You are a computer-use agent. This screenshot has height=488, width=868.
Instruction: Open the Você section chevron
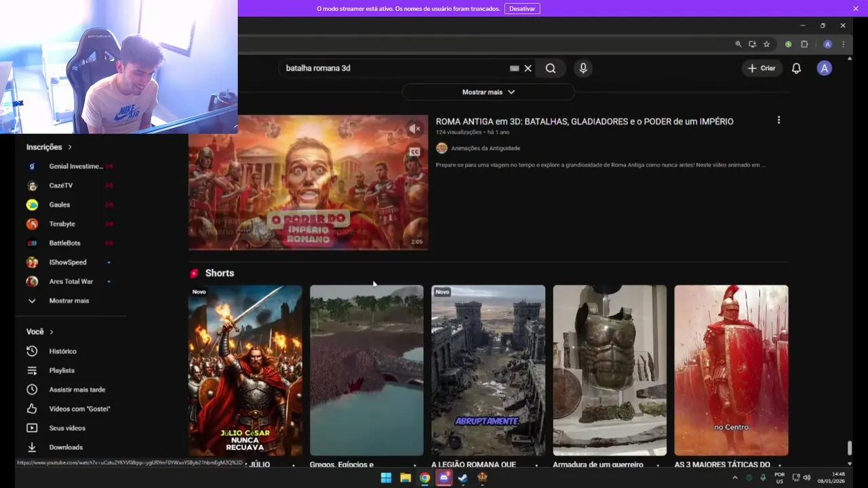[x=51, y=331]
